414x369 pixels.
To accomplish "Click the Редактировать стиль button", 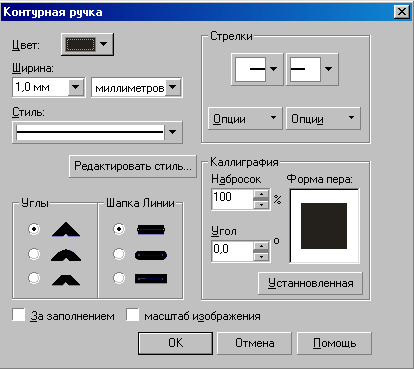I will click(x=133, y=166).
